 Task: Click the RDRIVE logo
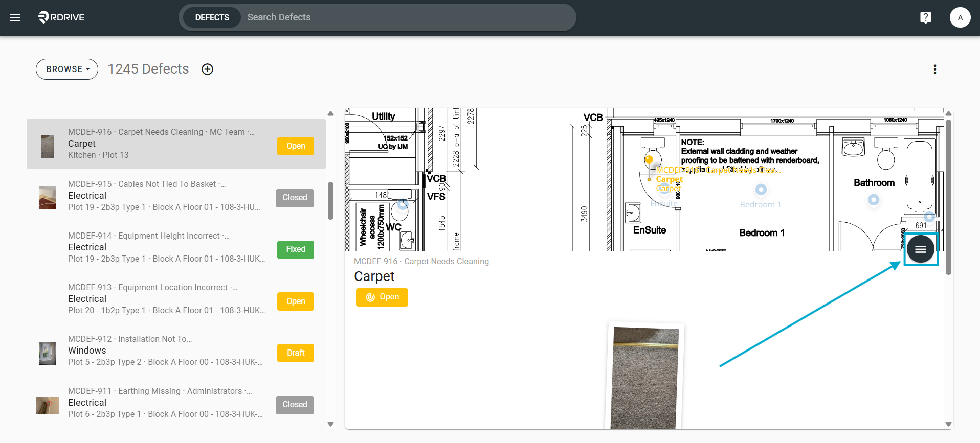[x=61, y=17]
